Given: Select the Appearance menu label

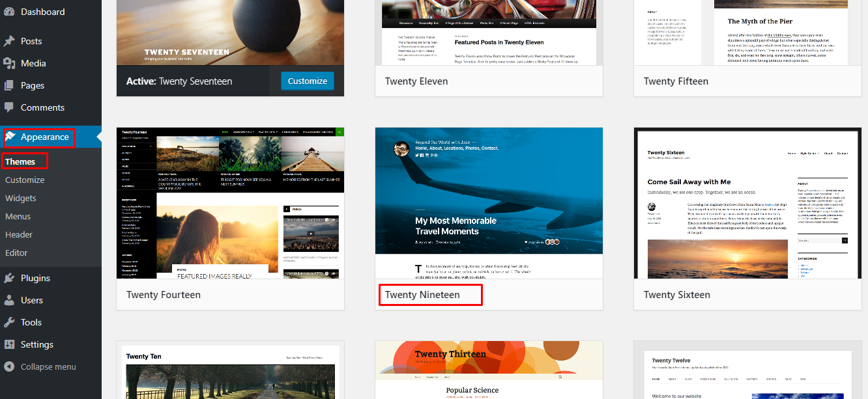Looking at the screenshot, I should pos(45,137).
